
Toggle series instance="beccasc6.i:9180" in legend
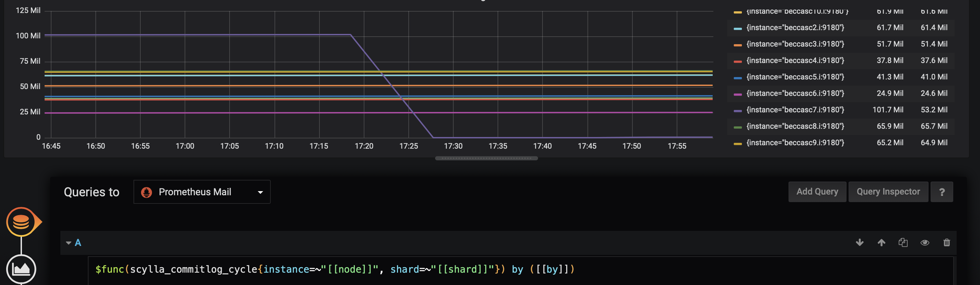(x=795, y=93)
